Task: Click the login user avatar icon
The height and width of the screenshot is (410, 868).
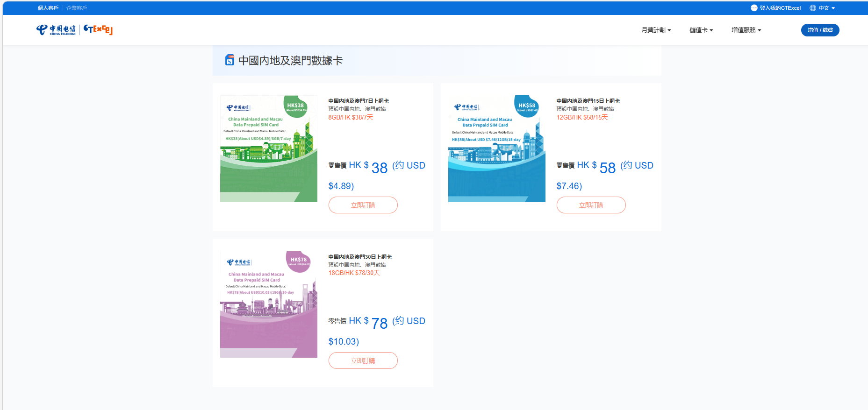Action: click(x=754, y=8)
